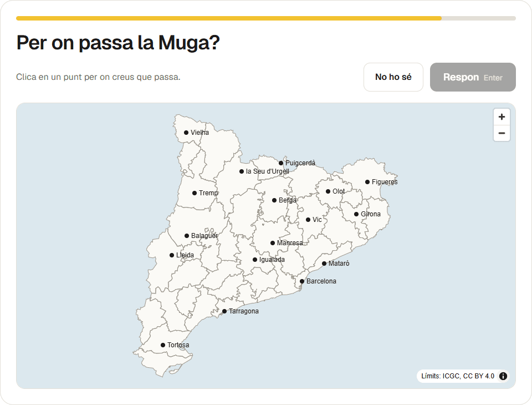Select the Mataró city marker
Image resolution: width=532 pixels, height=405 pixels.
point(324,264)
